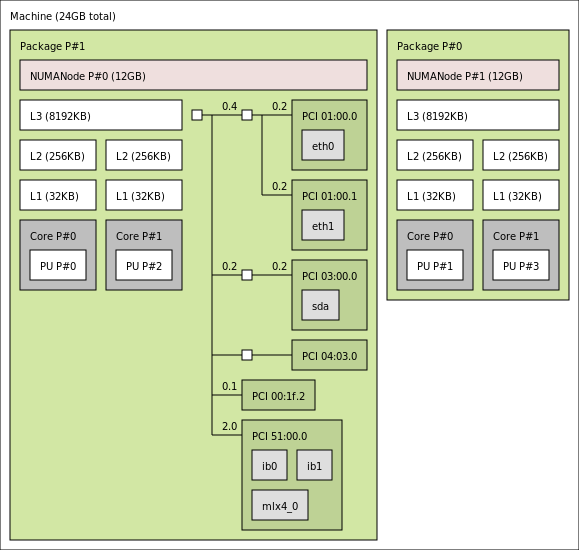Click L2 (256KB) above PU P#1
This screenshot has width=579, height=550.
435,155
